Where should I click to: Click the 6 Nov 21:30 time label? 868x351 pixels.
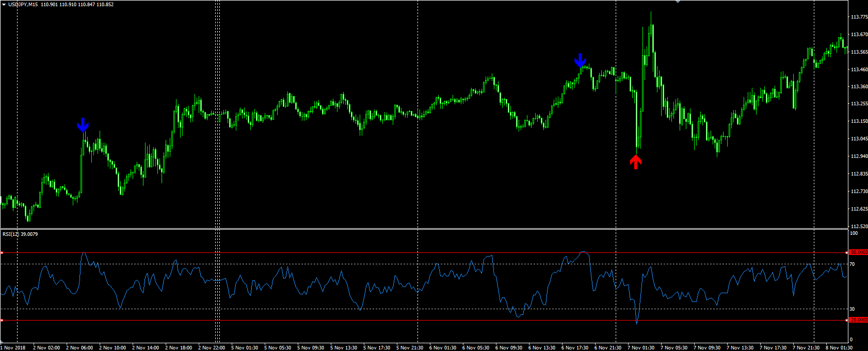(x=608, y=348)
